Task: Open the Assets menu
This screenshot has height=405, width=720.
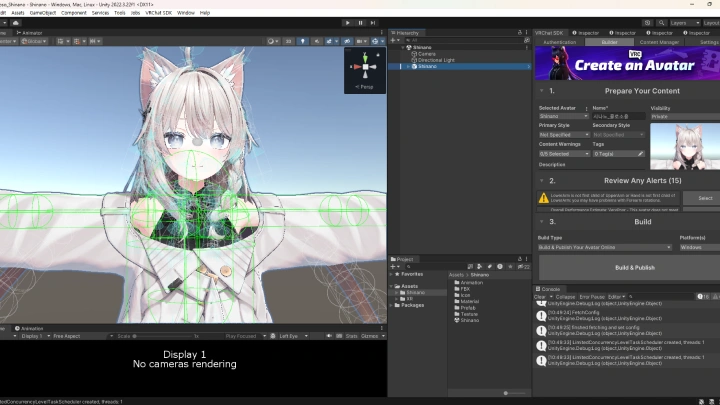Action: pyautogui.click(x=18, y=13)
